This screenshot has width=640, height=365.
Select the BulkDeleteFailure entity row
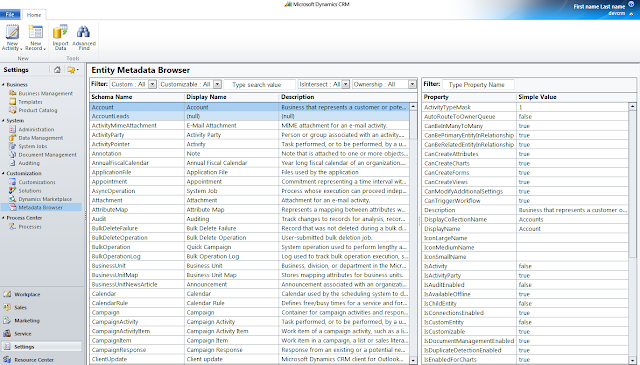pyautogui.click(x=249, y=228)
